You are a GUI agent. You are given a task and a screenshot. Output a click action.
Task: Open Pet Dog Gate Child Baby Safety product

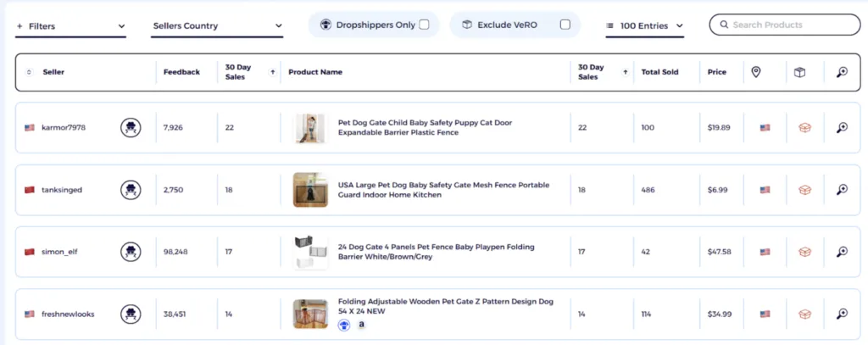(x=426, y=128)
